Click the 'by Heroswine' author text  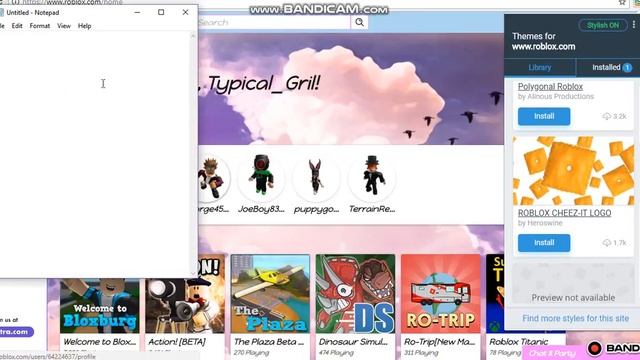540,223
